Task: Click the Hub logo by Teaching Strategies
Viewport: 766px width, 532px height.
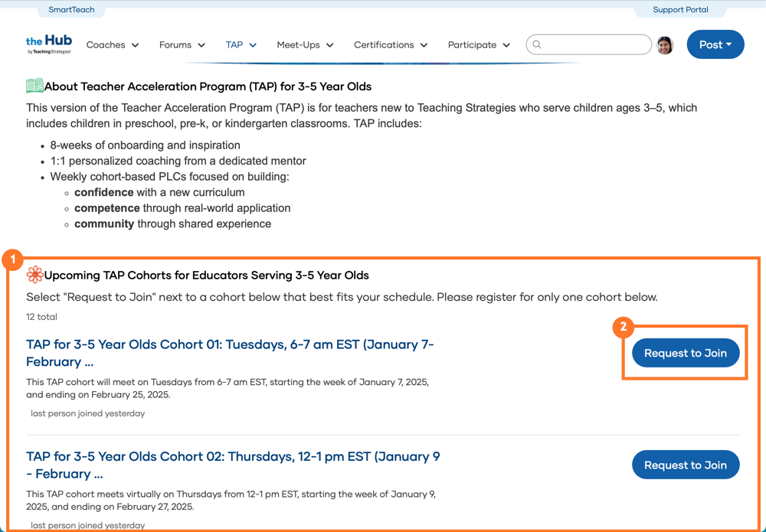Action: [49, 44]
